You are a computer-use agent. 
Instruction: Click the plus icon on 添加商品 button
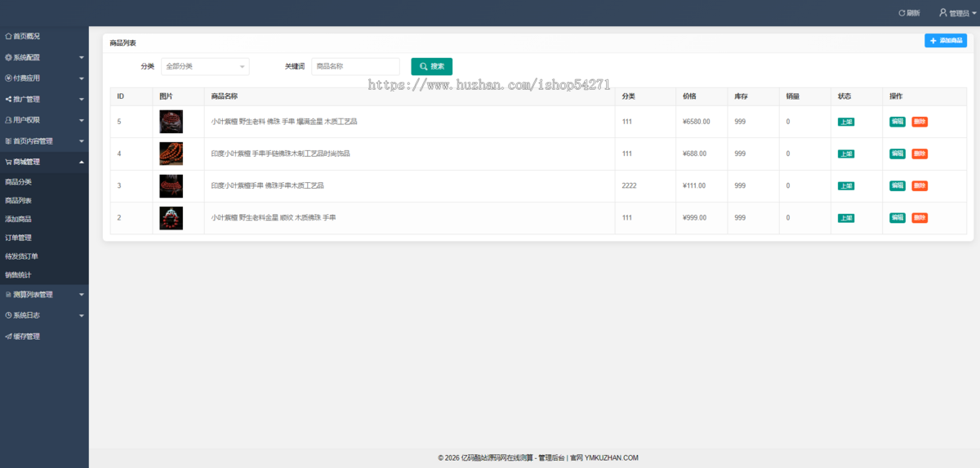pos(933,41)
